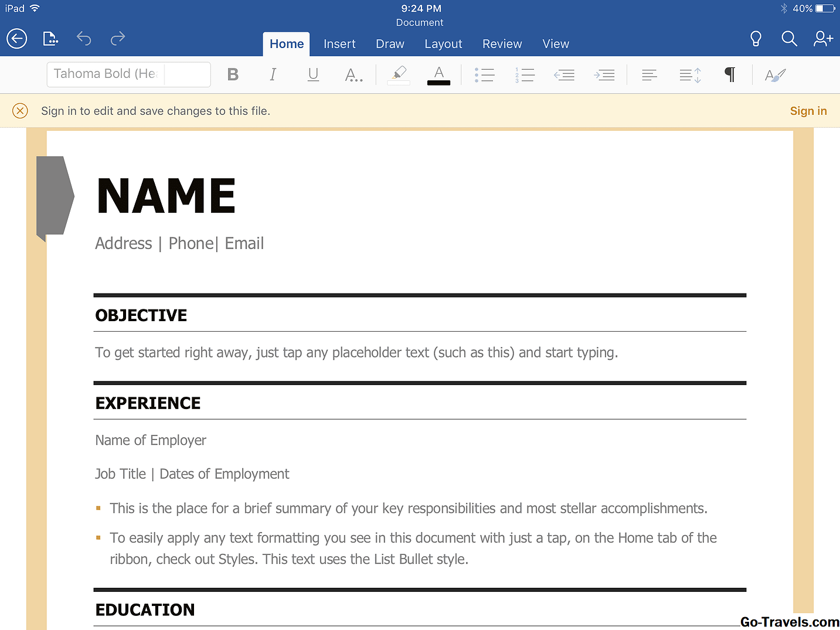
Task: Open the Styles gallery
Action: coord(774,75)
